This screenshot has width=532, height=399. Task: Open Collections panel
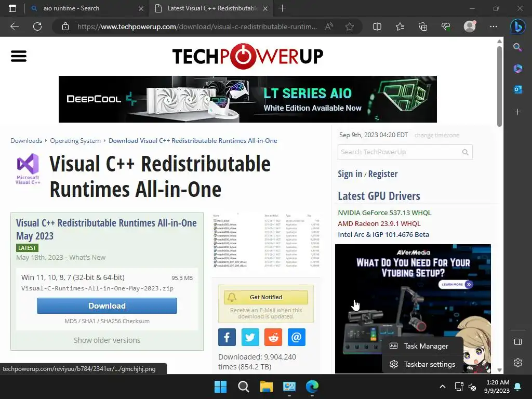423,26
